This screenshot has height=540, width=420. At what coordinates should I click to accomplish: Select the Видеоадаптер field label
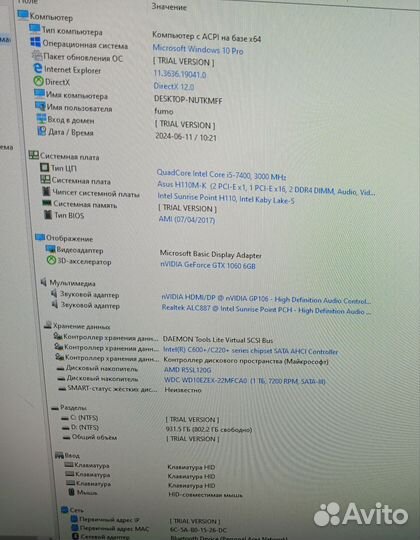pos(80,250)
